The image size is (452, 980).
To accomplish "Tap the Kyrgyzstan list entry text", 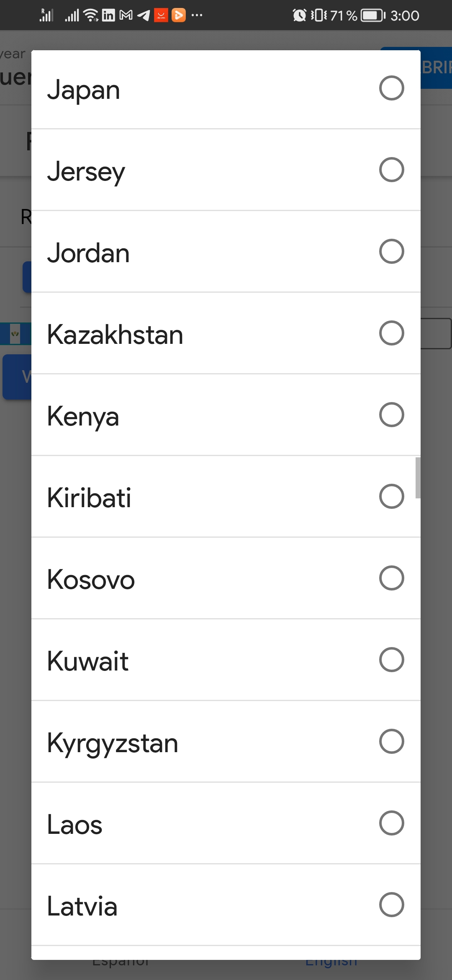I will coord(113,743).
